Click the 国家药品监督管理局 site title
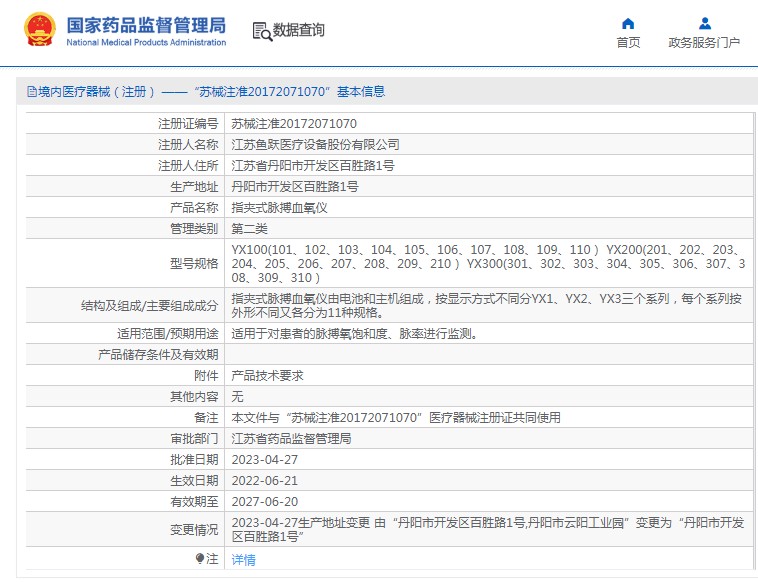Viewport: 758px width, 582px height. tap(146, 26)
